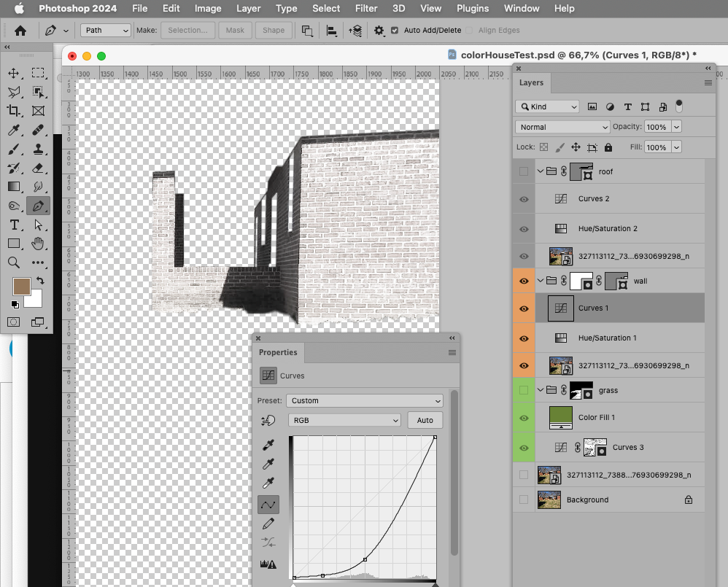
Task: Open the RGB channel dropdown
Action: [344, 420]
